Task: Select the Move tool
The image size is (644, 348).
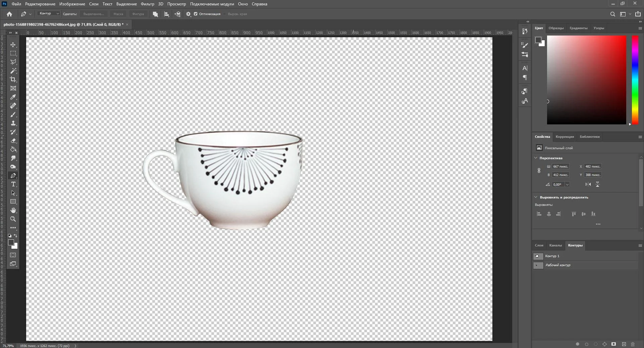Action: click(x=13, y=45)
